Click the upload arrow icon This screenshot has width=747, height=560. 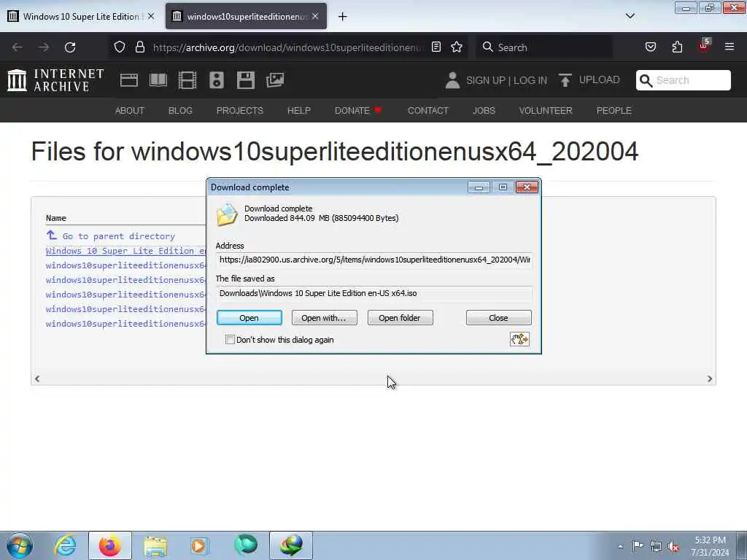coord(565,80)
